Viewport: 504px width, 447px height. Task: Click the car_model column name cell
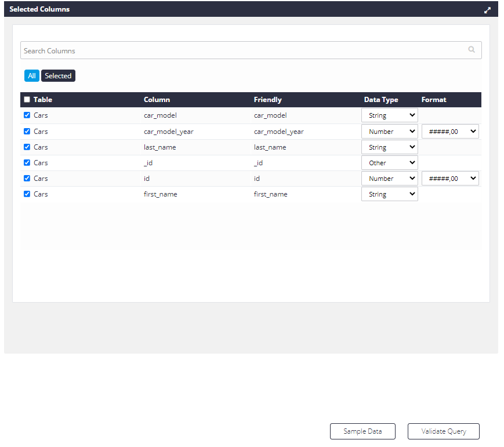point(161,115)
